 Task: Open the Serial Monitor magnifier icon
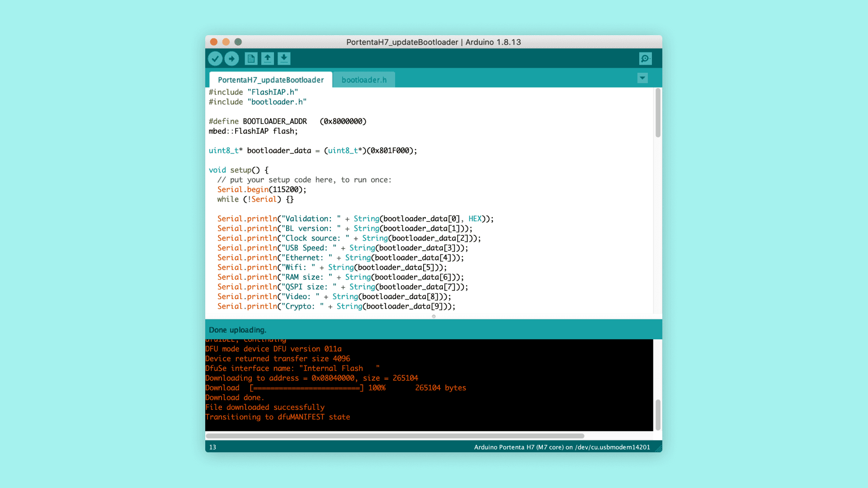pos(645,59)
